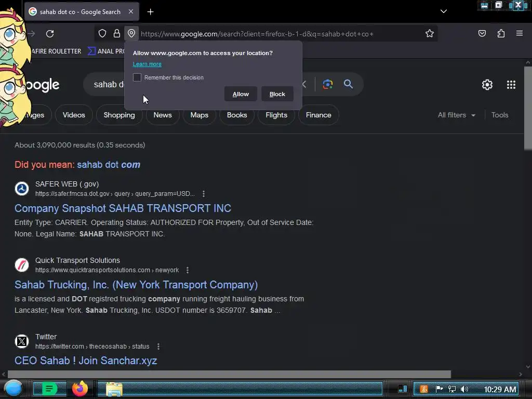
Task: Open the Google apps grid
Action: click(511, 85)
